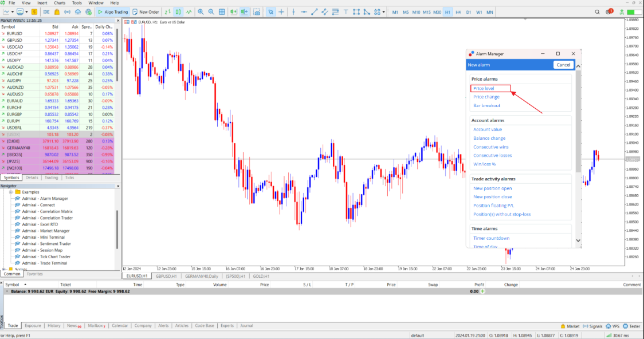Select the crosshair tool
The image size is (644, 339).
281,12
